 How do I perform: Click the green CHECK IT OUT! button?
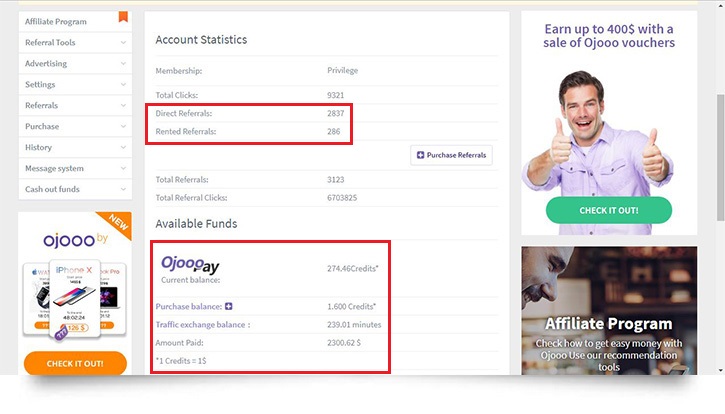tap(608, 210)
